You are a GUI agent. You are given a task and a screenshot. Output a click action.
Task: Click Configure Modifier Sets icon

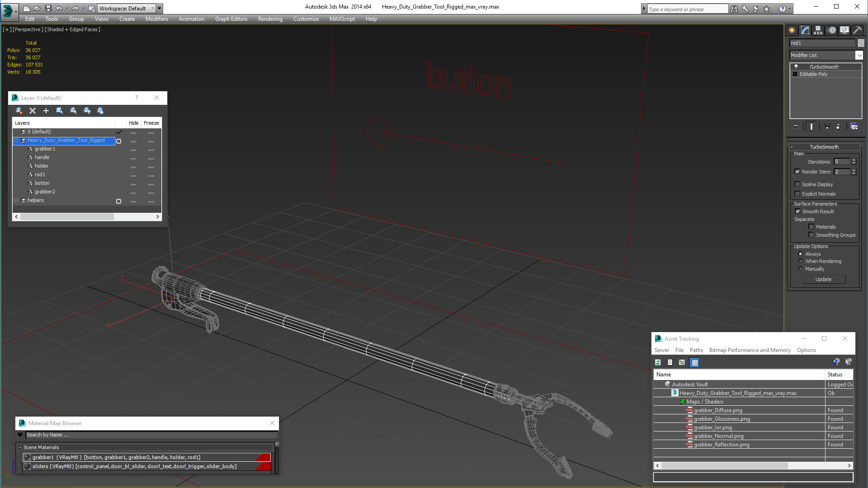point(854,127)
